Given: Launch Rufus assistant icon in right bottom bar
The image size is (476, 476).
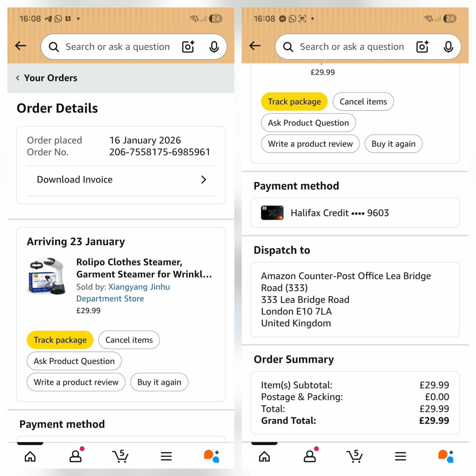Looking at the screenshot, I should pos(446,456).
